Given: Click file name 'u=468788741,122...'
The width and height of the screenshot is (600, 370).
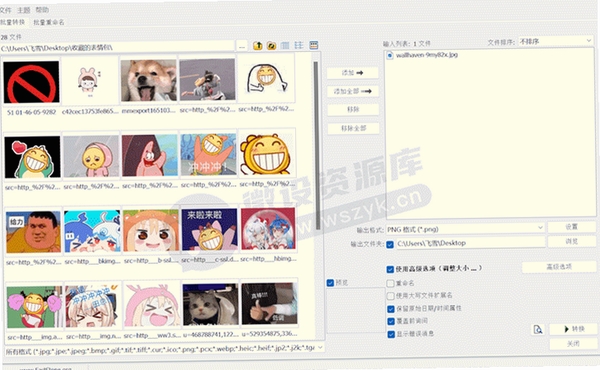Looking at the screenshot, I should point(210,334).
